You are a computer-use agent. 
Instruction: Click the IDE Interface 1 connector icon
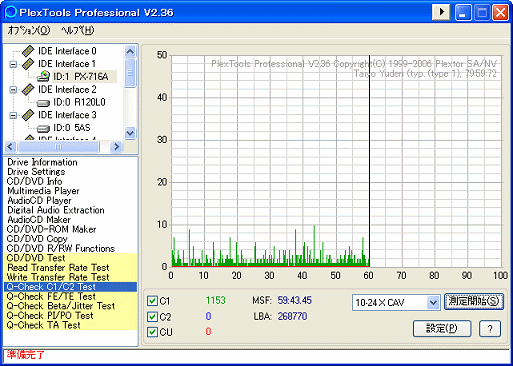coord(28,64)
